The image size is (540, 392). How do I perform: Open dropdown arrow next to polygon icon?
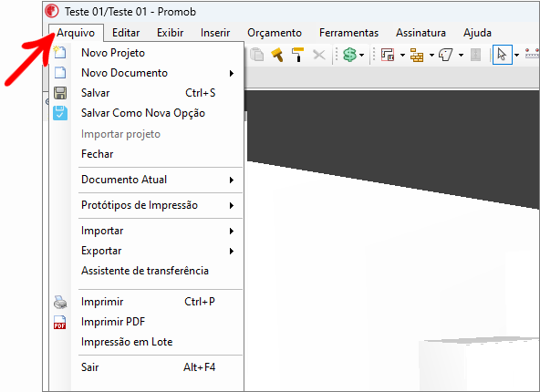pos(462,55)
